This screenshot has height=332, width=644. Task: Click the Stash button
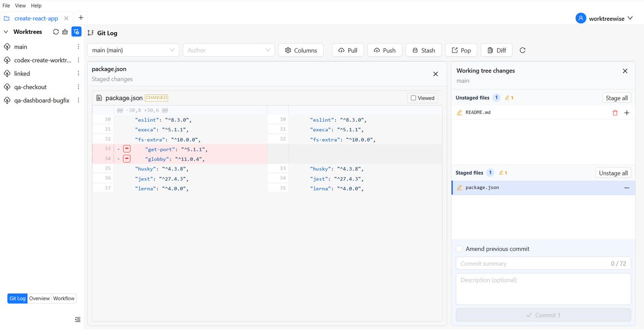click(423, 50)
